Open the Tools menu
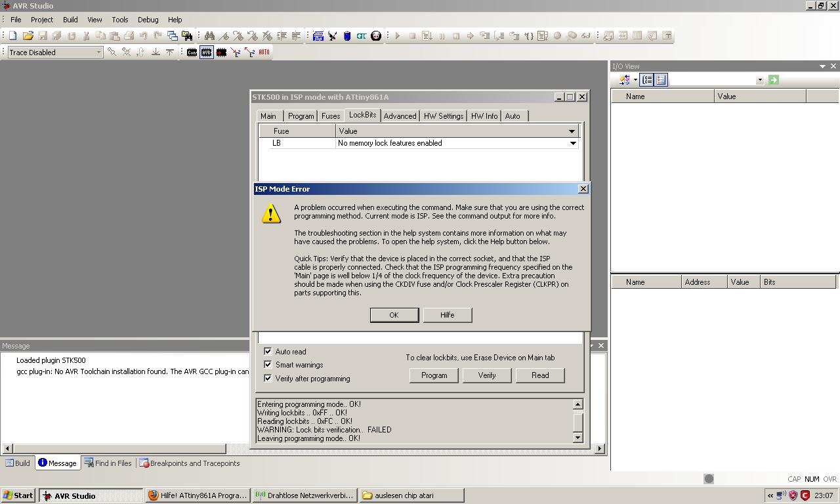 click(120, 20)
